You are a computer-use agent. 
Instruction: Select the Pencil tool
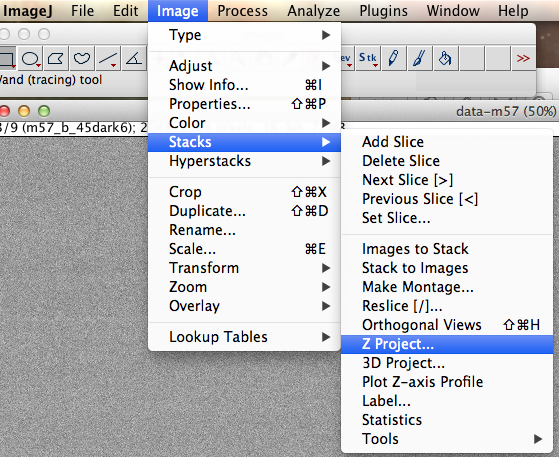coord(394,58)
